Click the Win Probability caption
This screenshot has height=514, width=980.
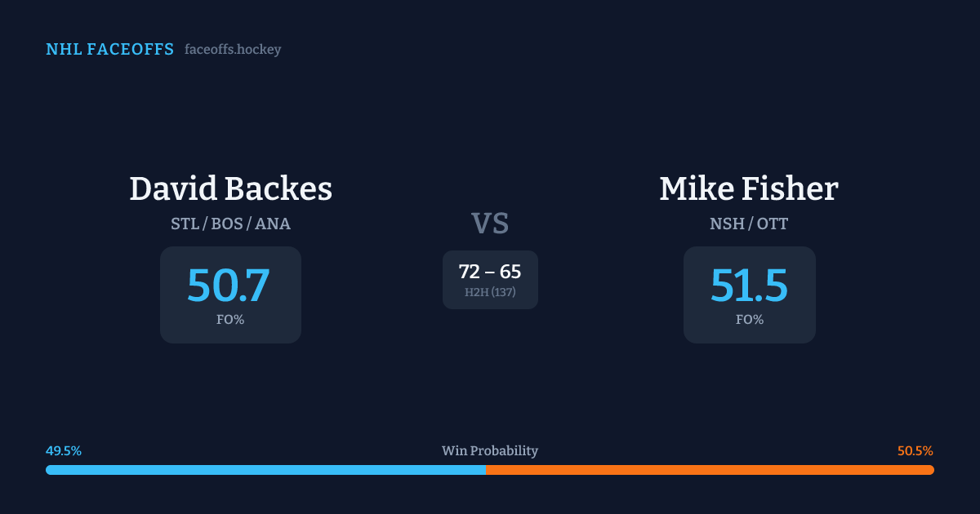tap(490, 451)
